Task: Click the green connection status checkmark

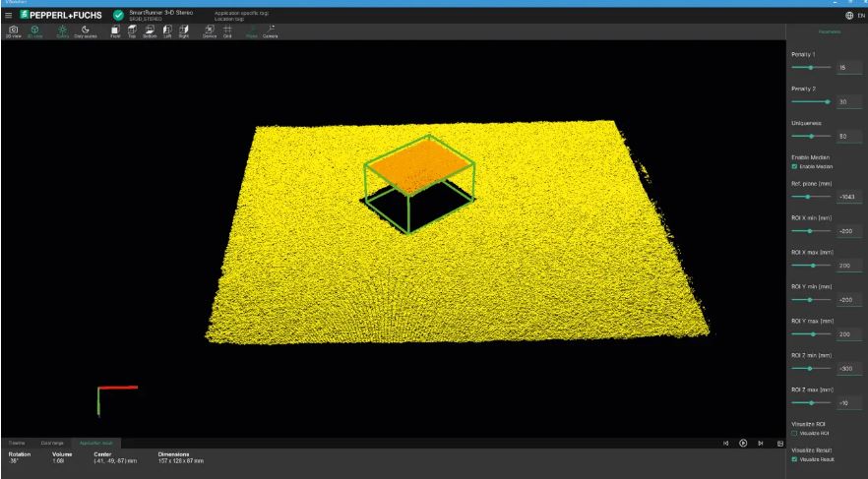Action: pyautogui.click(x=118, y=15)
